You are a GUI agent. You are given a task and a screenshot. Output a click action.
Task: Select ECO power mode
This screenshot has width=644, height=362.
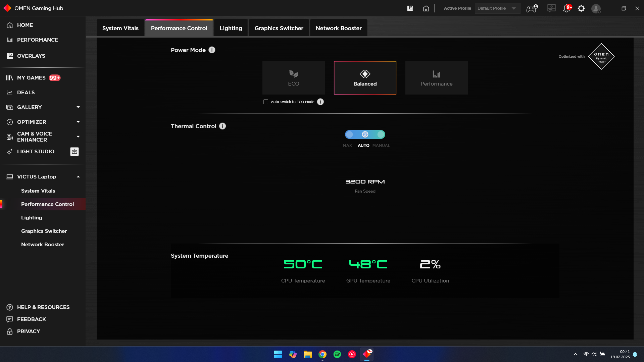tap(294, 78)
